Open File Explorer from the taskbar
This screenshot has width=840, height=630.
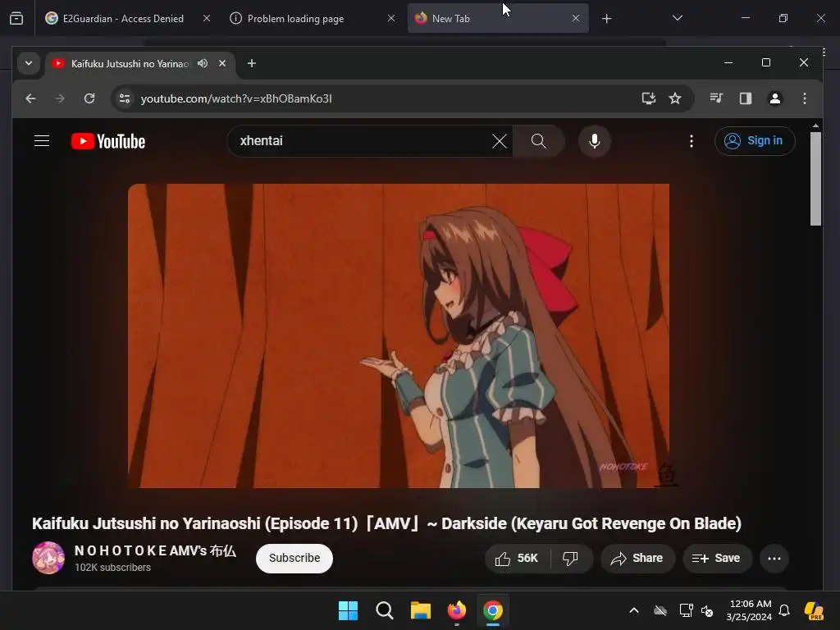click(421, 610)
